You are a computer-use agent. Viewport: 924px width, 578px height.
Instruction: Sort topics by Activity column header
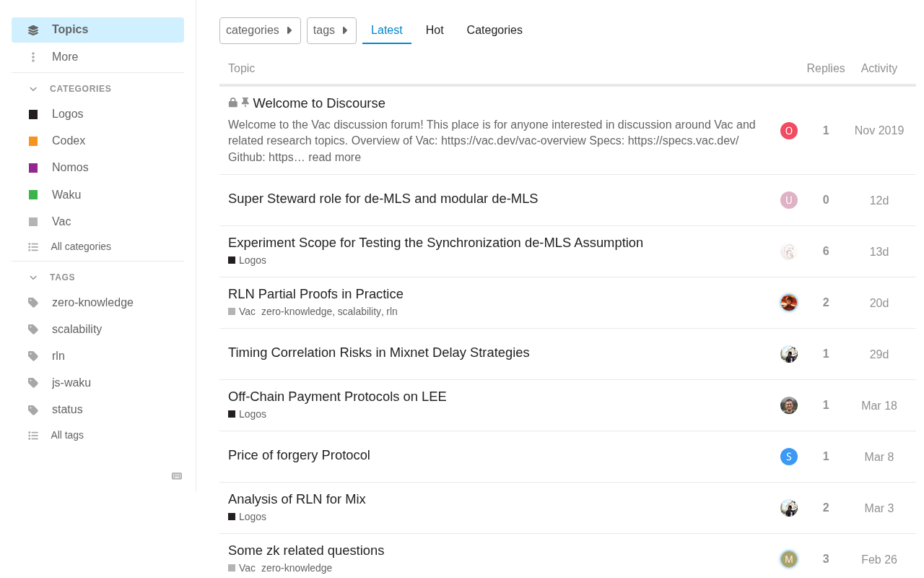(x=879, y=69)
